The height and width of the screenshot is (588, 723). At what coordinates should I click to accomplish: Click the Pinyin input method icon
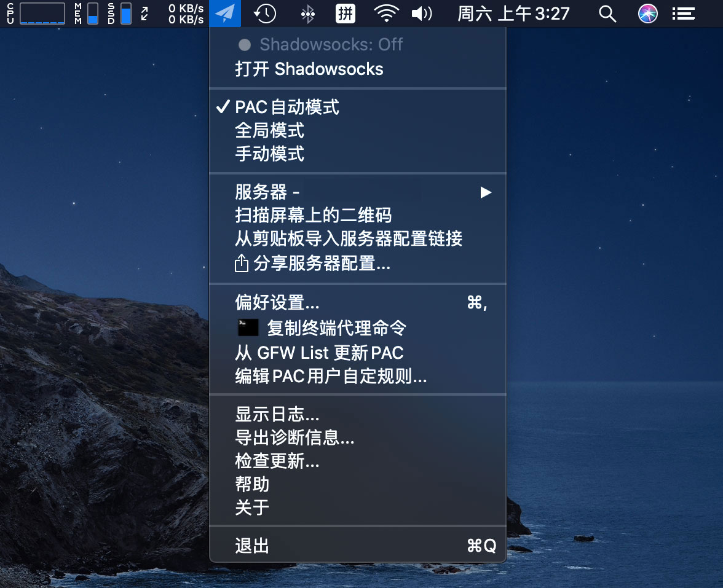tap(346, 14)
